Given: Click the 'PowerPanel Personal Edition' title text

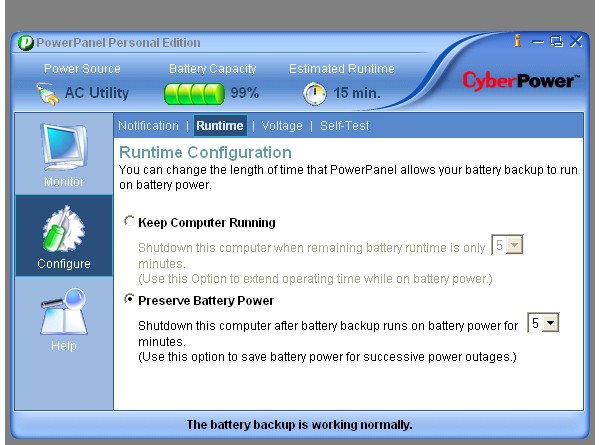Looking at the screenshot, I should (x=118, y=42).
